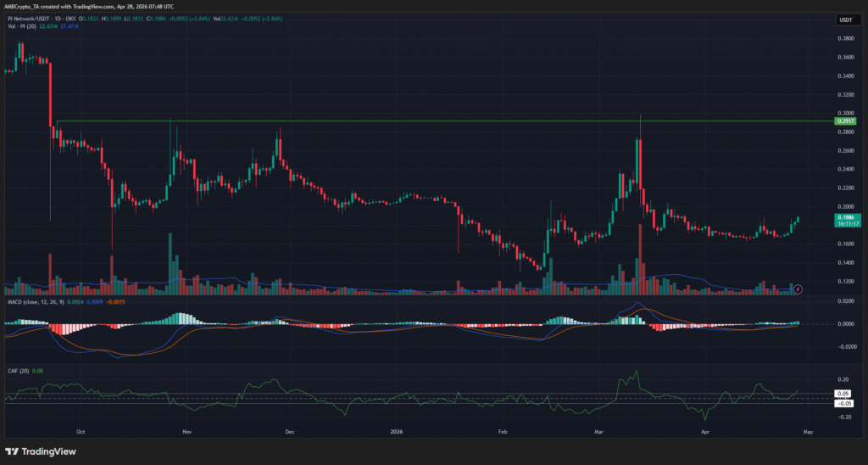
Task: Click the MACD 0.0200 axis value
Action: pyautogui.click(x=845, y=301)
